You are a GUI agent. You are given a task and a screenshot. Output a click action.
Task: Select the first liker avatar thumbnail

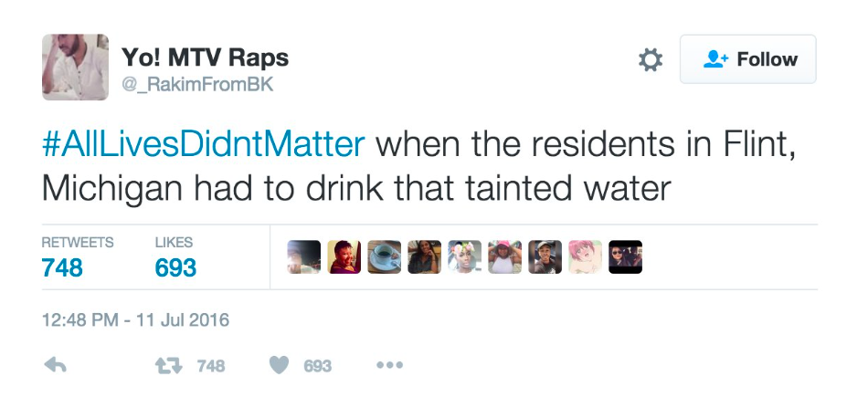point(304,257)
